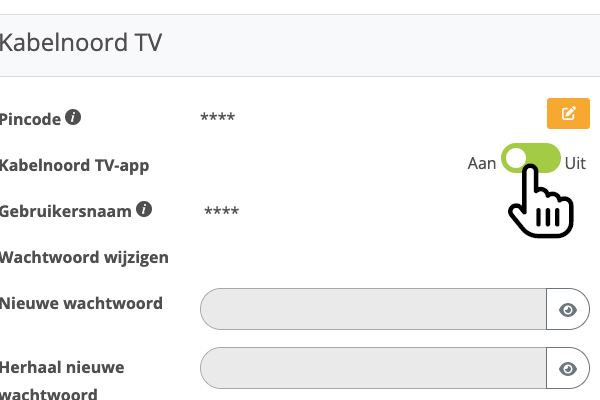Viewport: 600px width, 400px height.
Task: Select the Herhaal nieuwe wachtwoord label
Action: (x=62, y=380)
